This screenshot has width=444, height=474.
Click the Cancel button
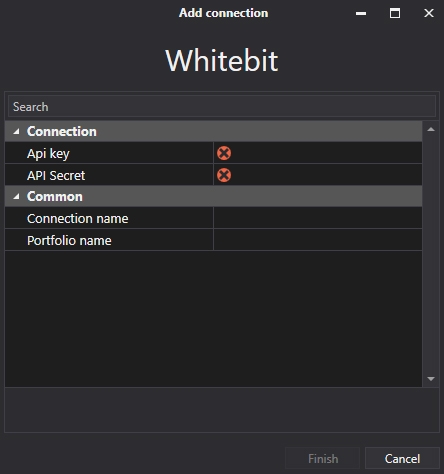pyautogui.click(x=402, y=459)
